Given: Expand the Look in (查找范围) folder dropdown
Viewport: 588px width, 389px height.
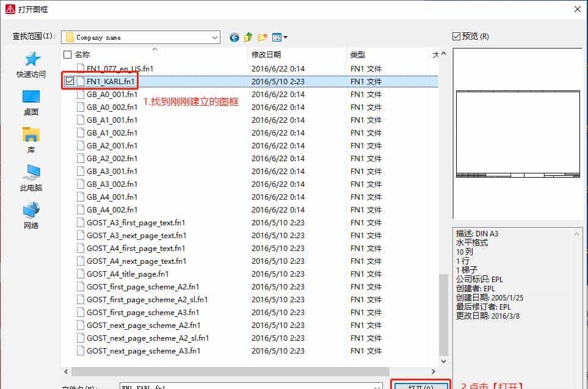Looking at the screenshot, I should coord(214,37).
